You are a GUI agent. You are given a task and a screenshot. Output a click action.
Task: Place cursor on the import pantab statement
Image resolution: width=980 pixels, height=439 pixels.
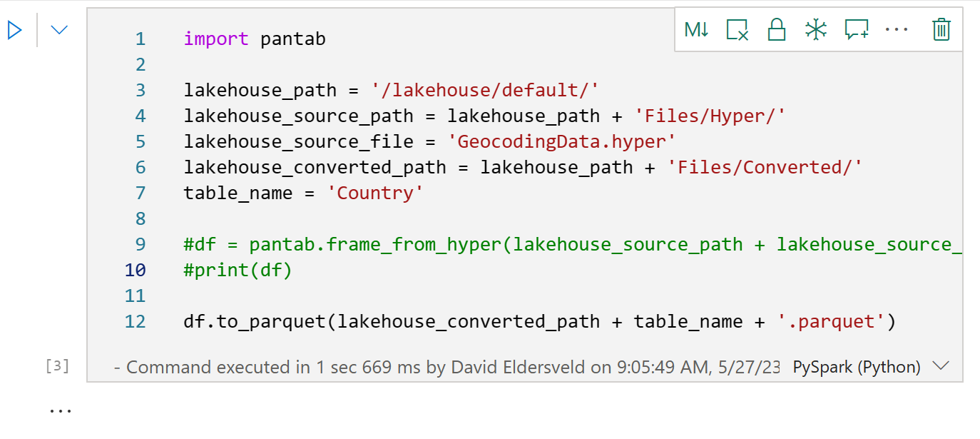pyautogui.click(x=253, y=39)
